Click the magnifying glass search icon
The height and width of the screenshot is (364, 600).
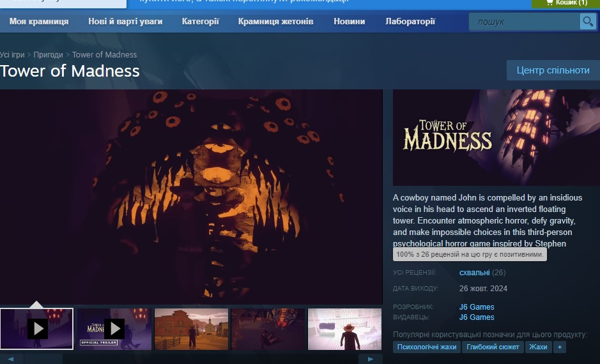[x=587, y=22]
